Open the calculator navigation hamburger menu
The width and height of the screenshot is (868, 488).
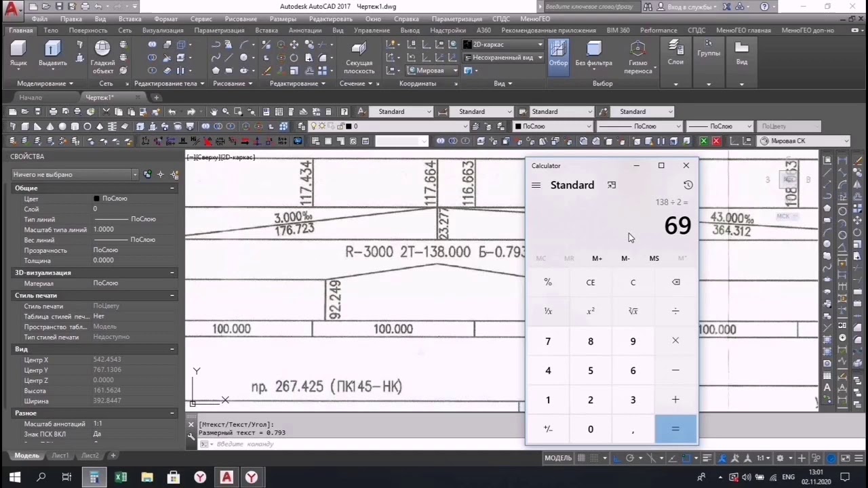536,185
